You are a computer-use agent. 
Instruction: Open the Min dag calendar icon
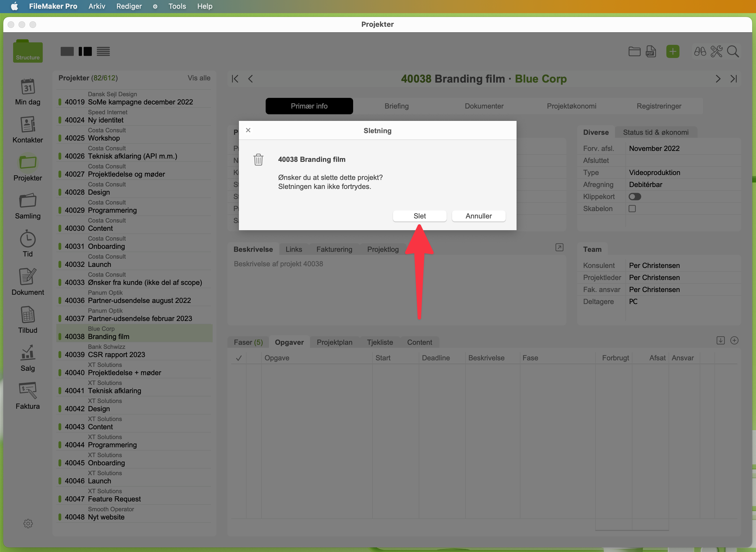[x=28, y=87]
